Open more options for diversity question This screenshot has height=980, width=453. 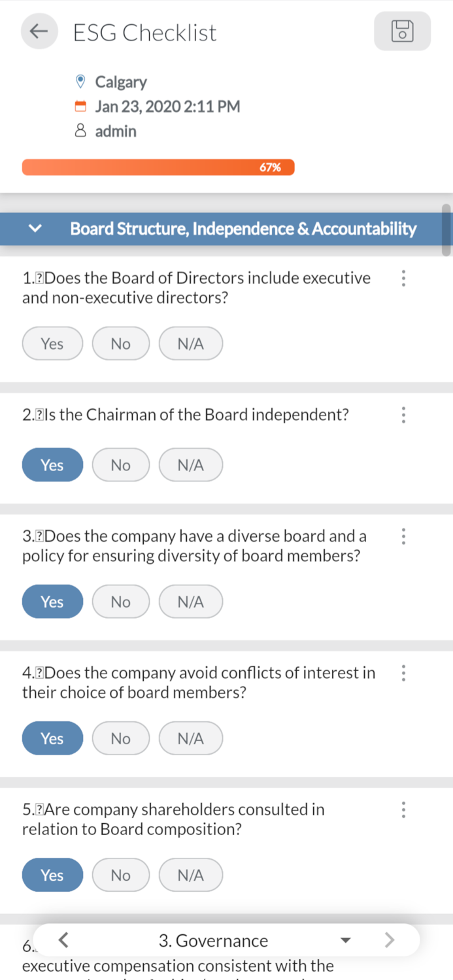(403, 537)
